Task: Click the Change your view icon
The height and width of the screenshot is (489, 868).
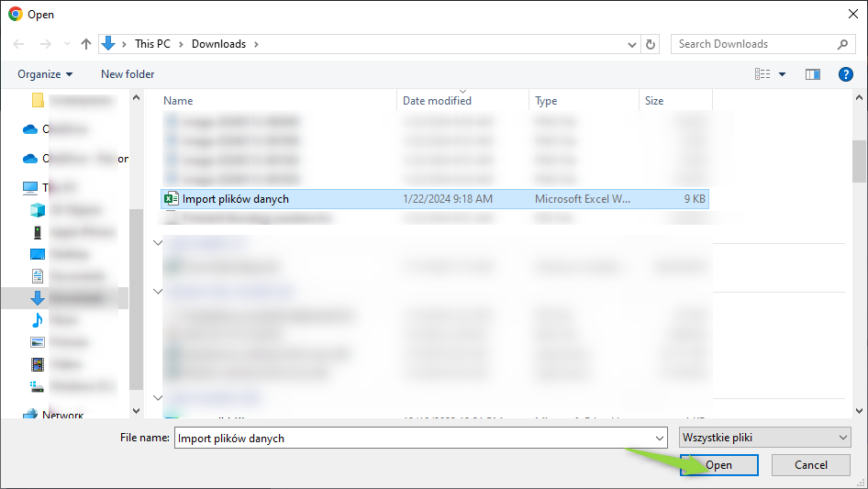Action: 762,74
